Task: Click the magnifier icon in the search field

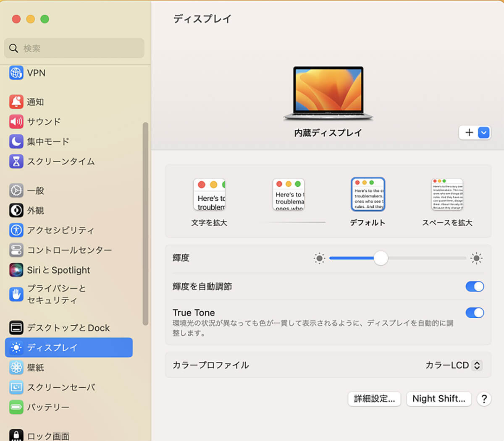Action: coord(13,48)
